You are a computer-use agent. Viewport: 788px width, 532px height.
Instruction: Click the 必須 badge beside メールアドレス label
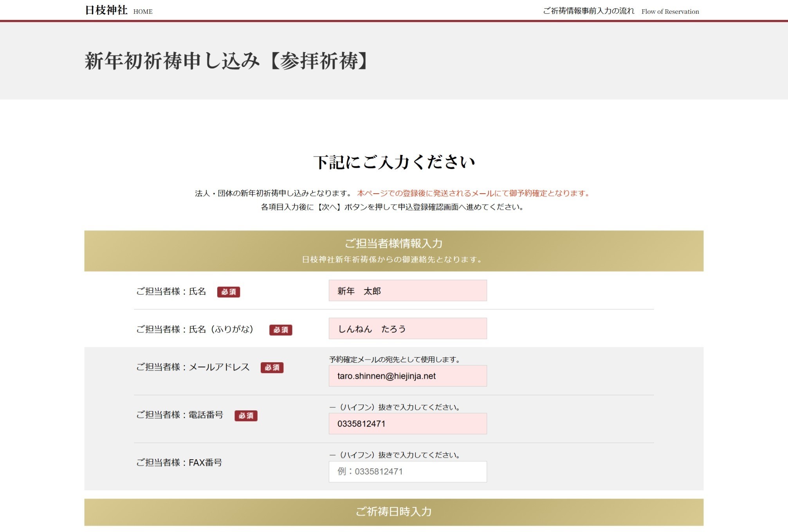click(x=272, y=367)
